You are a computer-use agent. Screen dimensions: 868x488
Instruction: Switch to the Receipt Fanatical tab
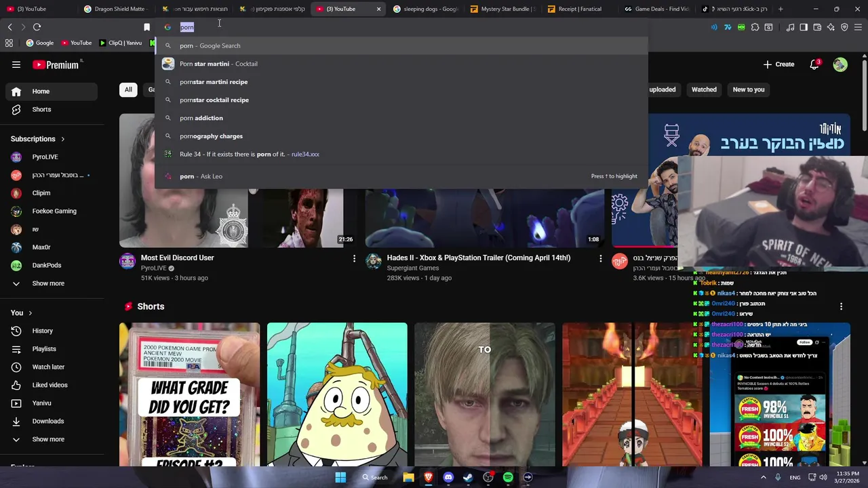[579, 9]
